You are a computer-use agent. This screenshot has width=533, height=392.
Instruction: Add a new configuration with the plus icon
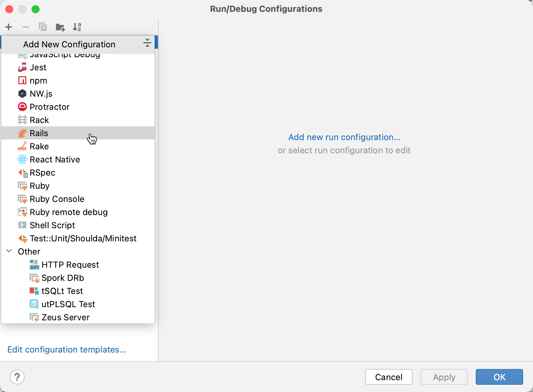(x=9, y=27)
